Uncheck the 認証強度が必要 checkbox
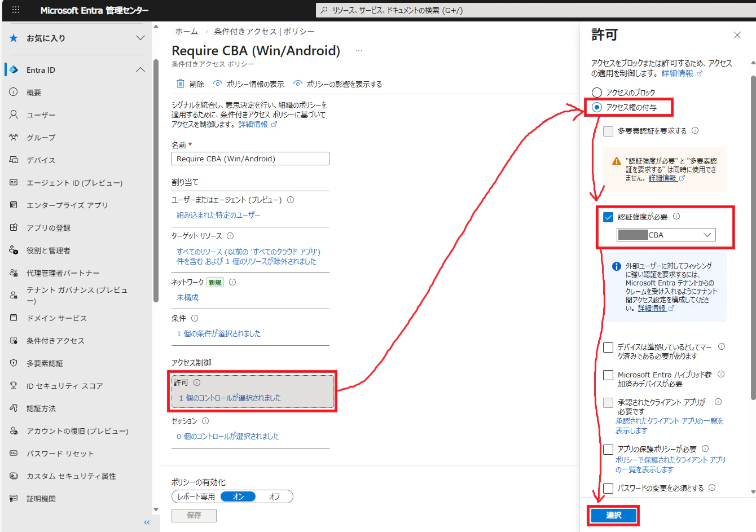The image size is (756, 532). 608,217
